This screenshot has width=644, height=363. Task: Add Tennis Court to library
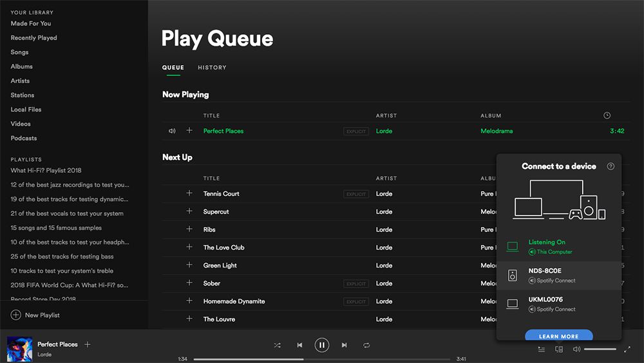[189, 193]
